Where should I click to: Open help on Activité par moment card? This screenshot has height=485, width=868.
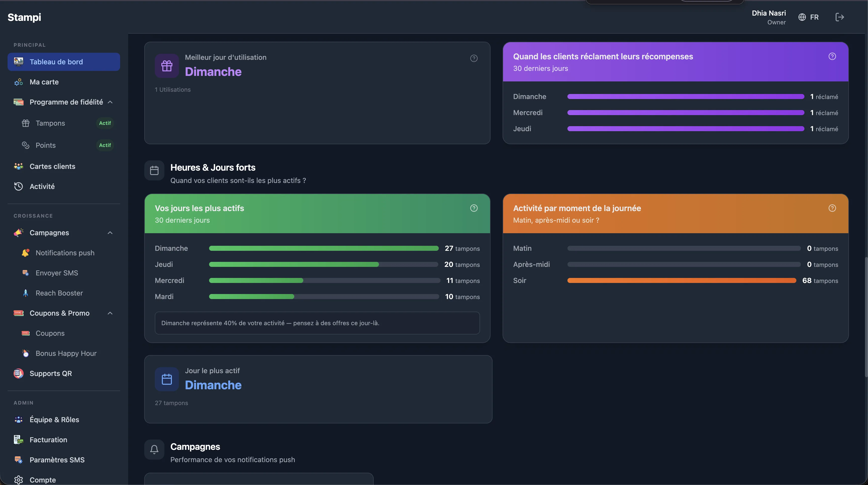[x=832, y=208]
